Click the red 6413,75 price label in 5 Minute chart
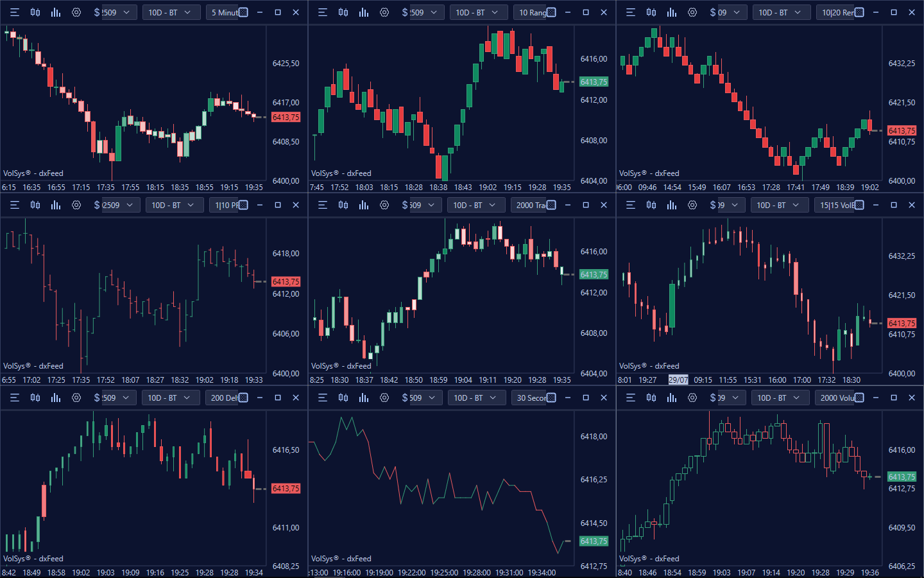Screen dimensions: 924x578 [286, 118]
